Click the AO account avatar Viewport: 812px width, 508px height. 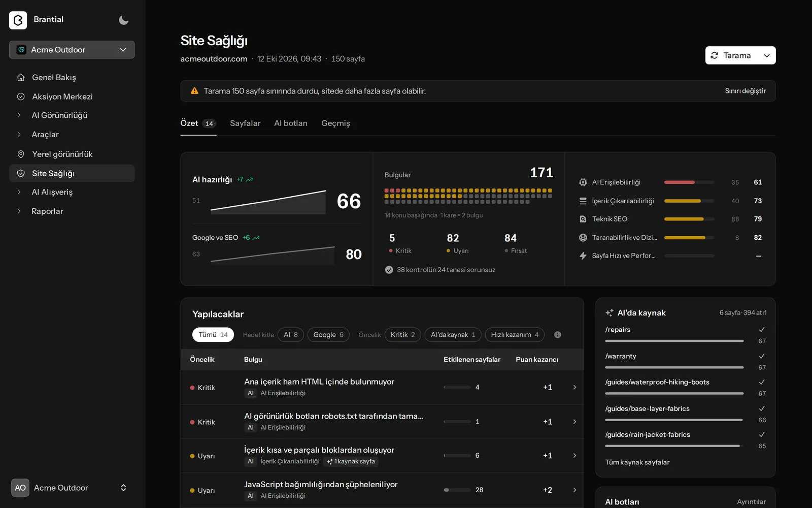20,488
